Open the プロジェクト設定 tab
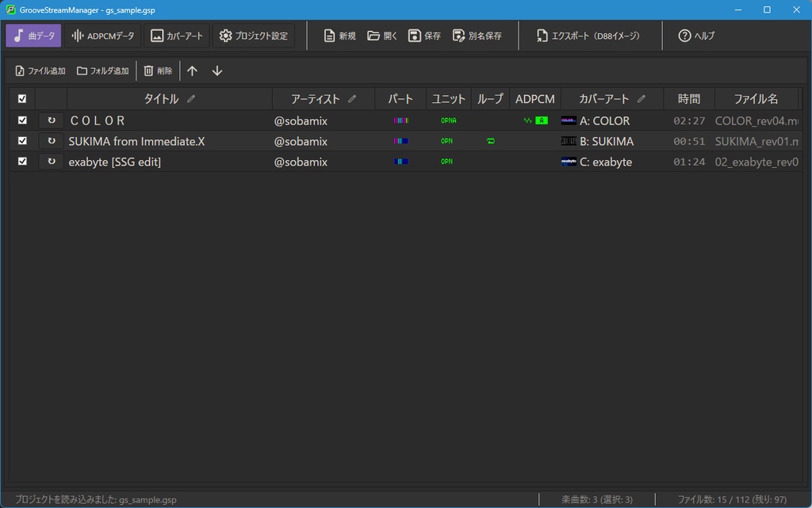The image size is (812, 508). point(253,36)
